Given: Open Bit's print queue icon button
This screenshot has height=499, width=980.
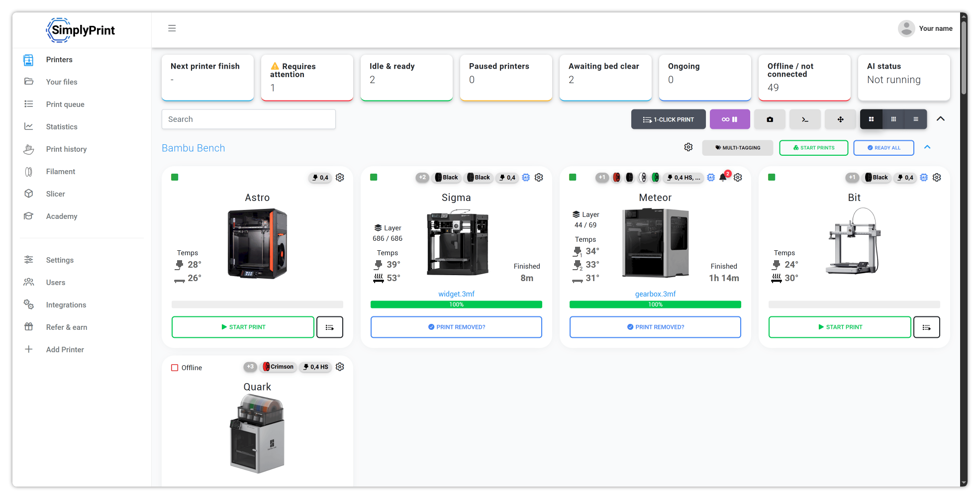Looking at the screenshot, I should [927, 327].
